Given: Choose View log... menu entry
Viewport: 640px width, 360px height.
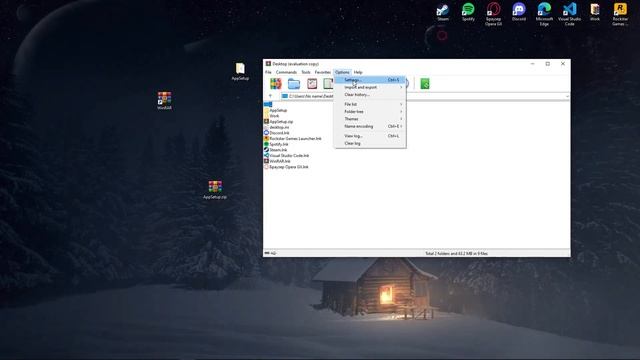Looking at the screenshot, I should (x=370, y=136).
